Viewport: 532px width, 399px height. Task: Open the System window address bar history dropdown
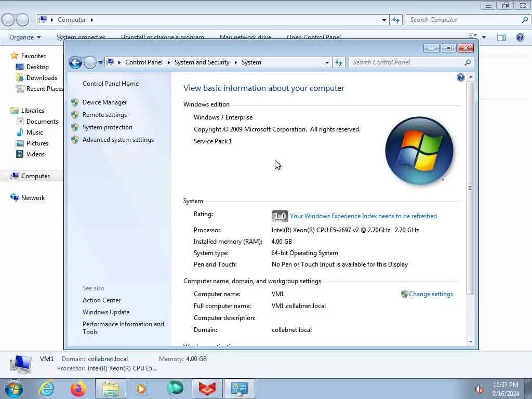coord(327,62)
